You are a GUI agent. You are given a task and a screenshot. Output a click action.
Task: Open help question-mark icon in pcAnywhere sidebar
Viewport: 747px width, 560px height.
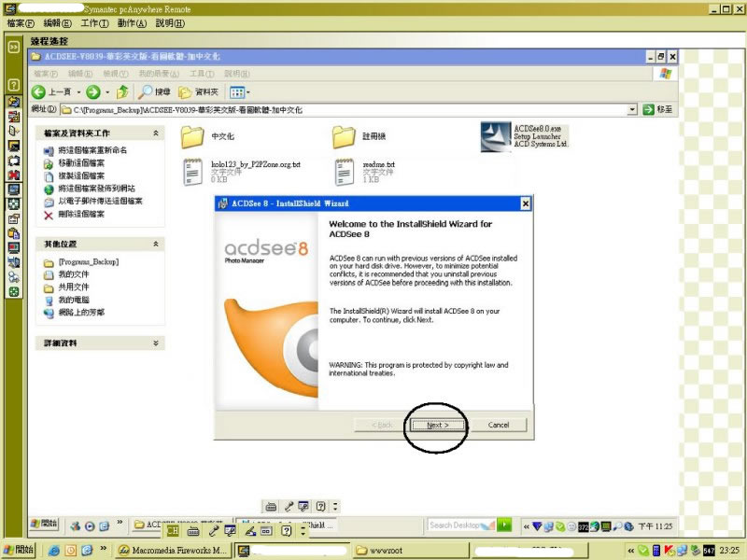[14, 85]
